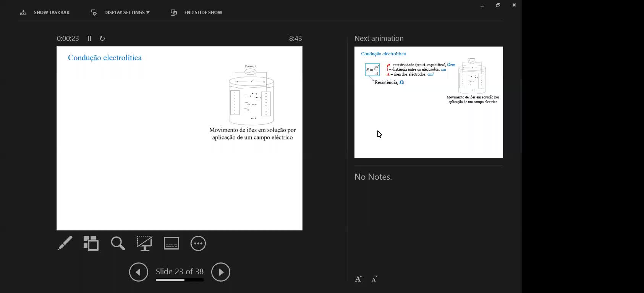The height and width of the screenshot is (293, 644).
Task: Advance to the next slide
Action: click(221, 272)
